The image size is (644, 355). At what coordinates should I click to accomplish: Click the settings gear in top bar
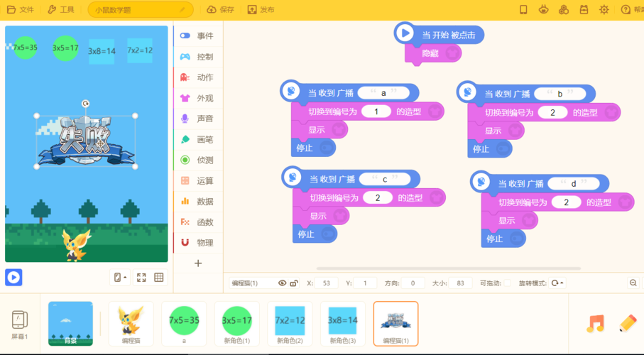click(604, 10)
